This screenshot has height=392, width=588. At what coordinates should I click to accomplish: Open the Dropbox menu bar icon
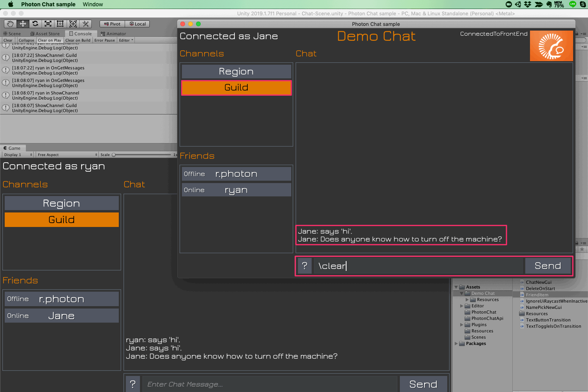click(528, 4)
